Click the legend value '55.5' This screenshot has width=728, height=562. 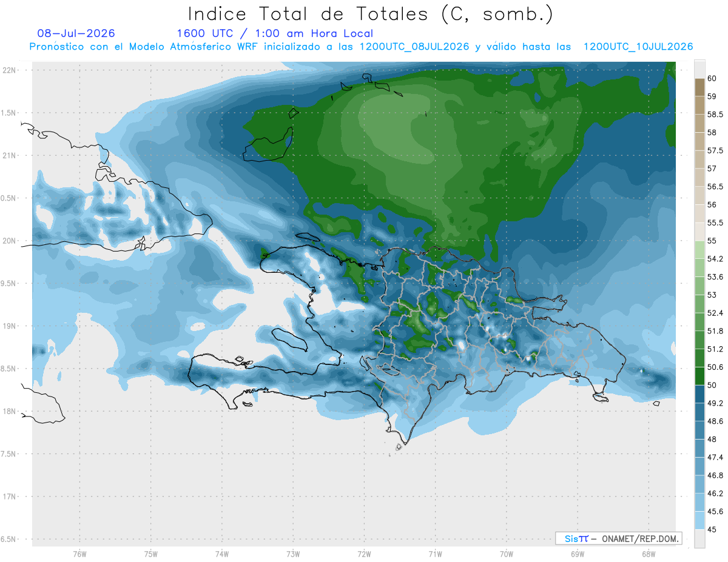[715, 222]
